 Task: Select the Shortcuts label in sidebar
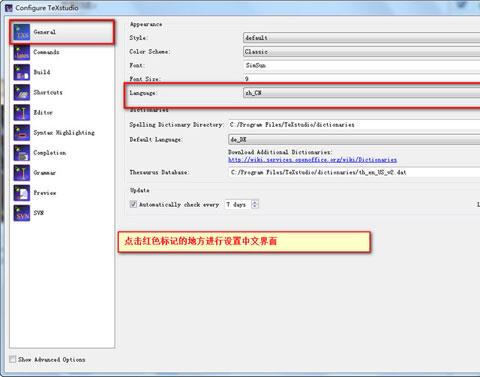click(48, 92)
